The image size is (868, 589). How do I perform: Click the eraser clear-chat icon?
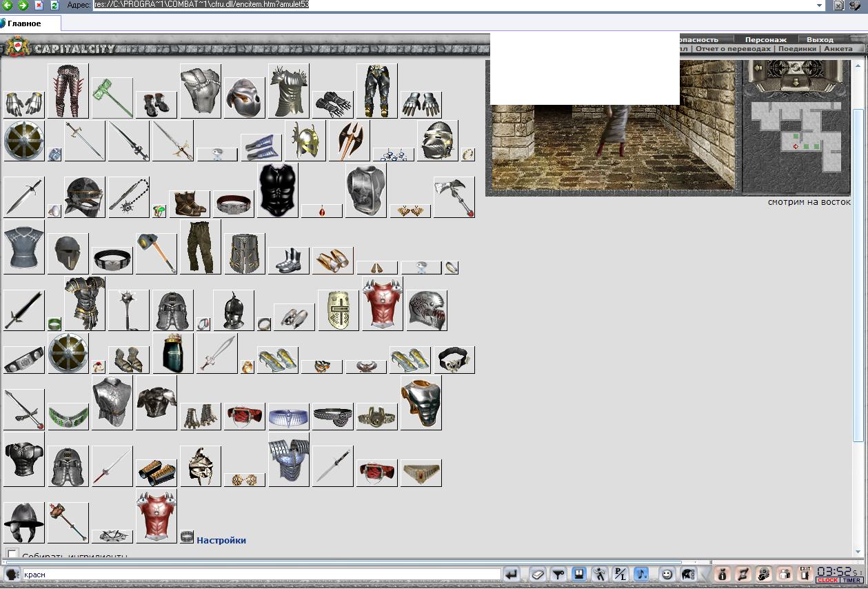coord(538,574)
